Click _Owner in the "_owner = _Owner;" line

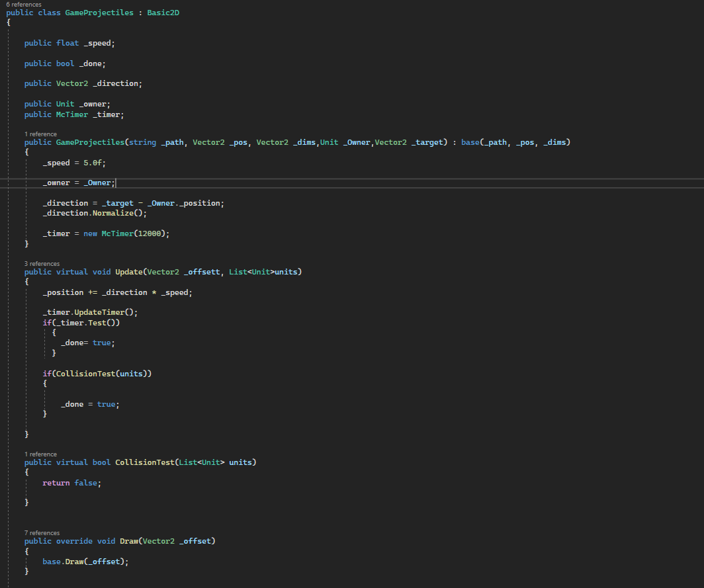tap(97, 183)
